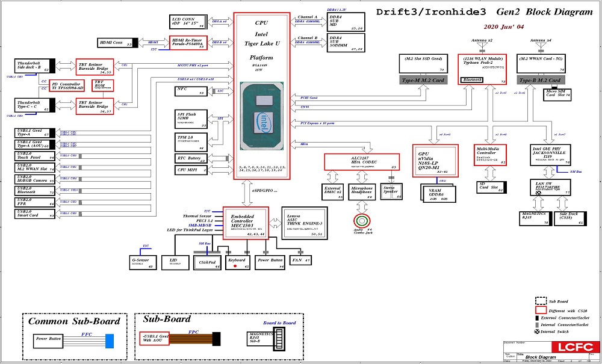Viewport: 602px width, 364px height.
Task: Click the Internal Switch legend symbol
Action: point(537,332)
